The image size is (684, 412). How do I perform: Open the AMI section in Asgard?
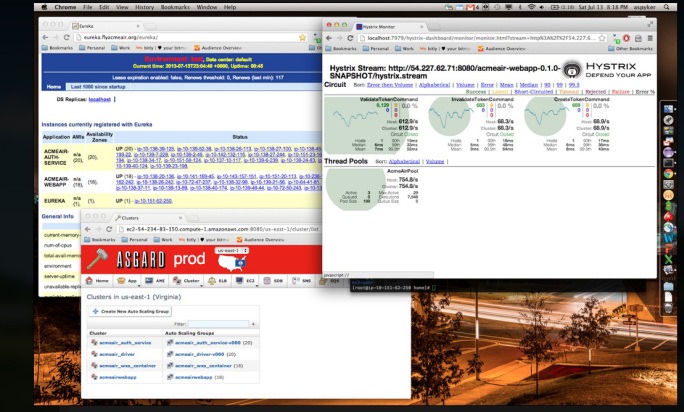[155, 281]
